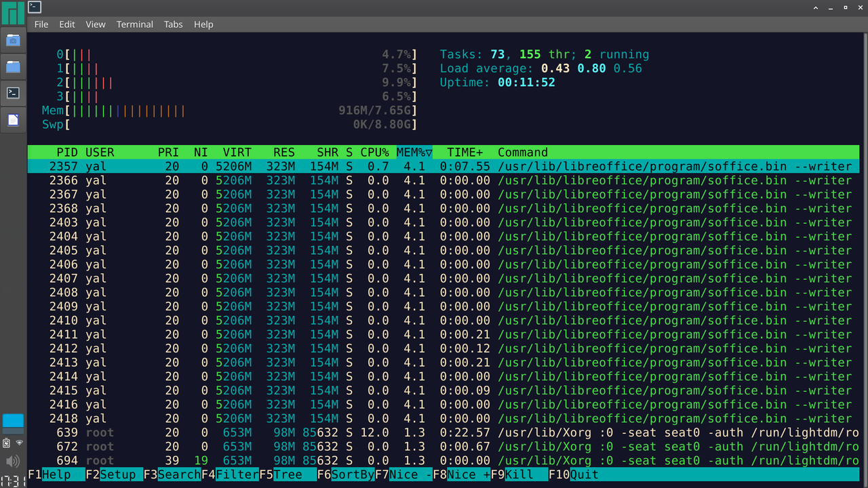Screen dimensions: 868x488
Task: Open the Manjaro application menu icon
Action: (x=13, y=13)
